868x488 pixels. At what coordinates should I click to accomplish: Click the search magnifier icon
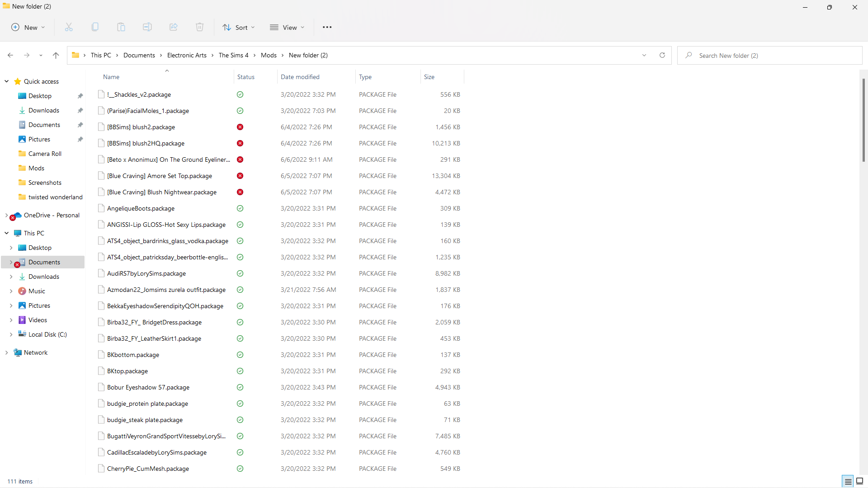coord(689,55)
